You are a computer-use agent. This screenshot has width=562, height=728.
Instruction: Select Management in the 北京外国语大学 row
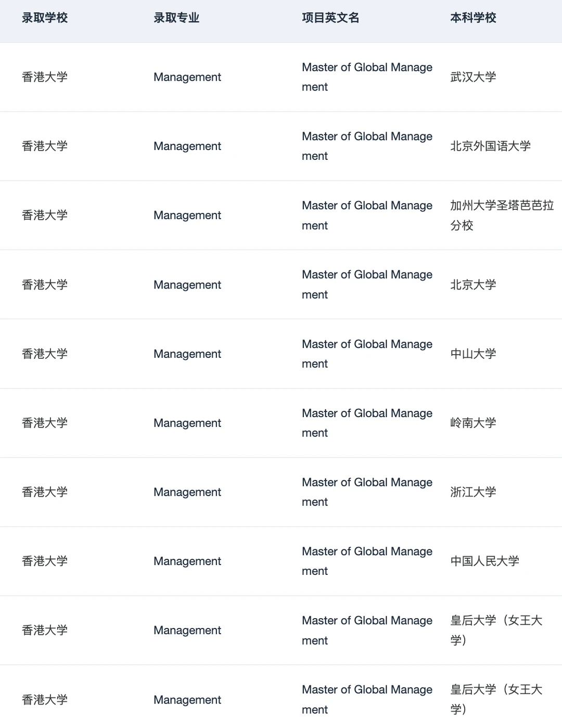[187, 146]
